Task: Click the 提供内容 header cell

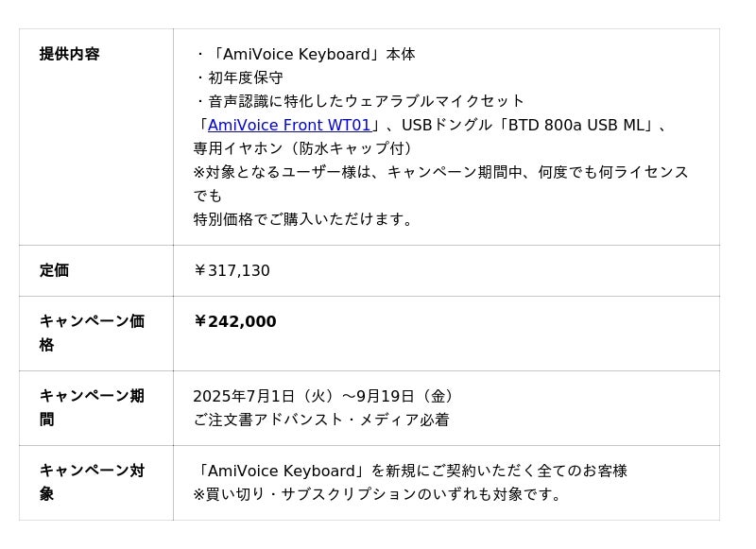Action: click(69, 54)
